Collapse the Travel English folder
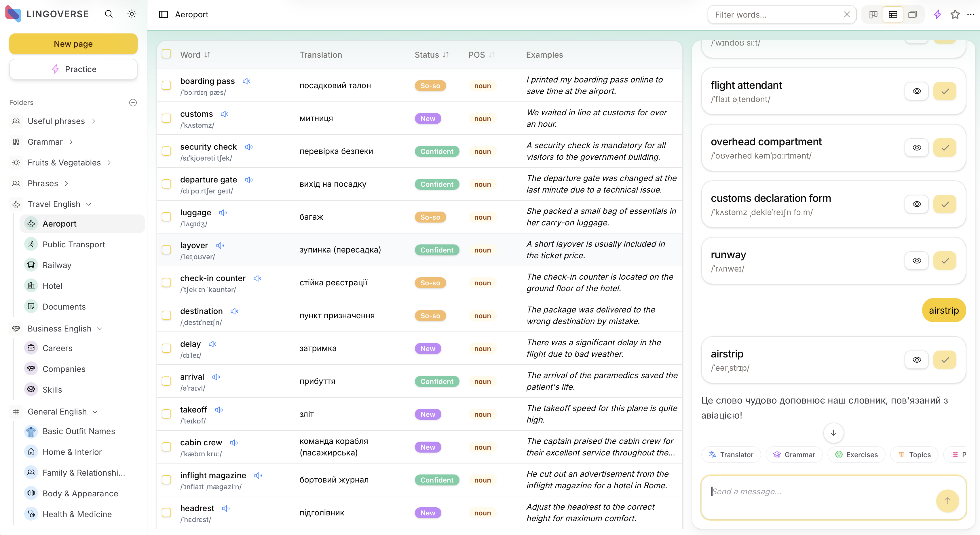 pyautogui.click(x=89, y=204)
